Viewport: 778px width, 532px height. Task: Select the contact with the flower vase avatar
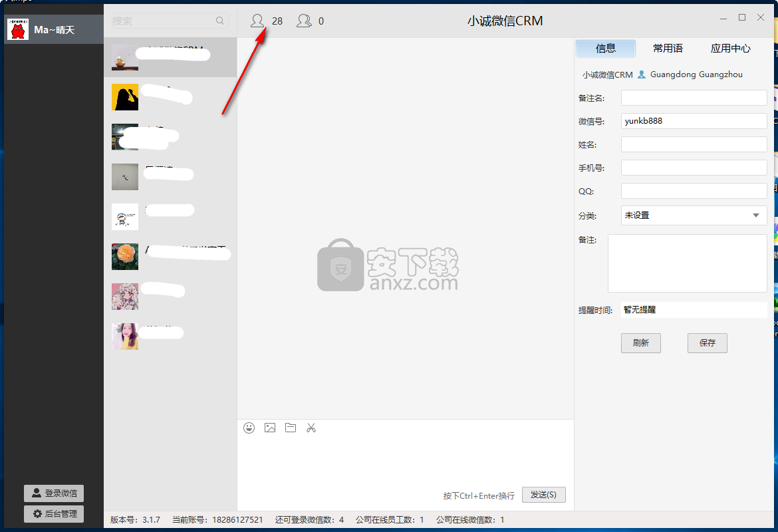[x=170, y=57]
